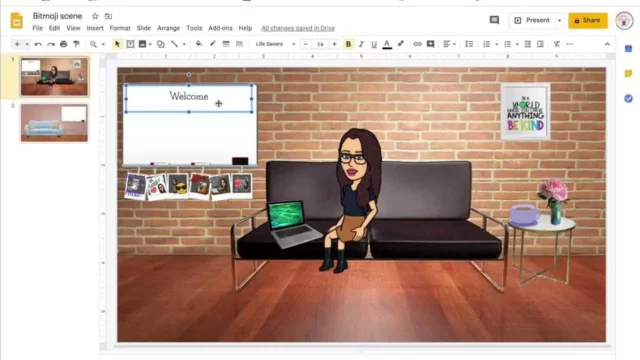Image resolution: width=640 pixels, height=360 pixels.
Task: Open the Arrange menu
Action: point(169,28)
